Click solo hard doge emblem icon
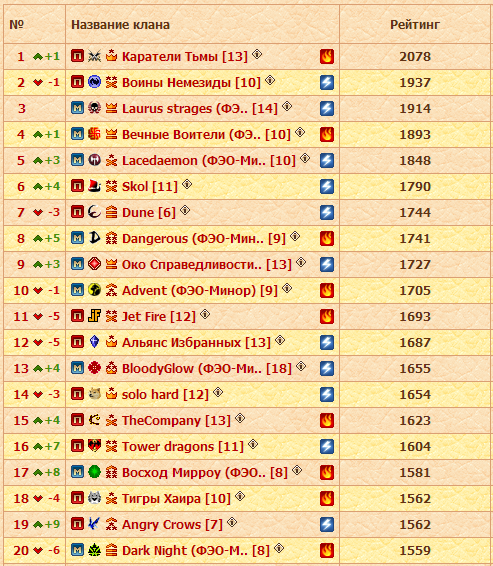The image size is (493, 566). click(94, 394)
